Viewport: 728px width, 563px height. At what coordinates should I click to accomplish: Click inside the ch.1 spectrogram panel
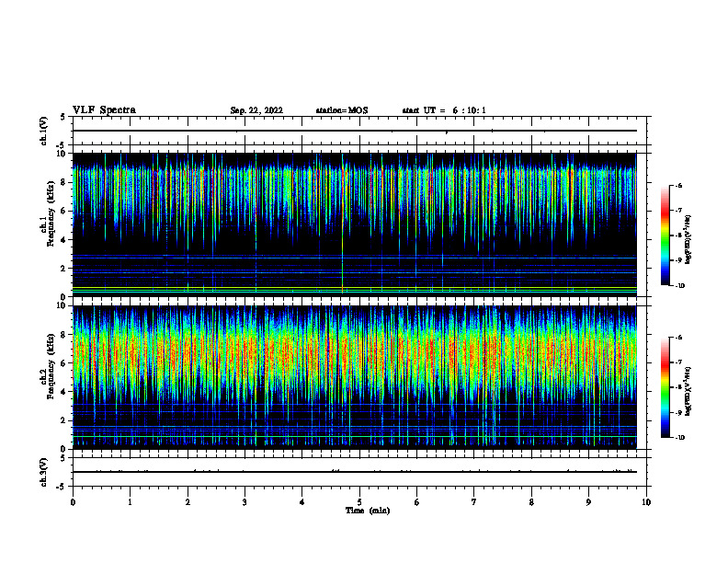click(354, 224)
